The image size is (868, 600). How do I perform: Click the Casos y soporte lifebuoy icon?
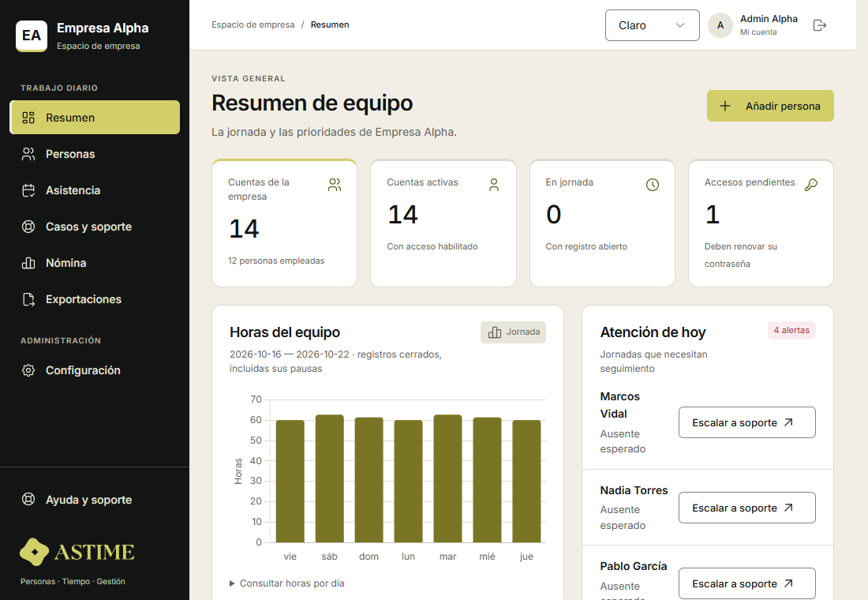click(x=28, y=227)
